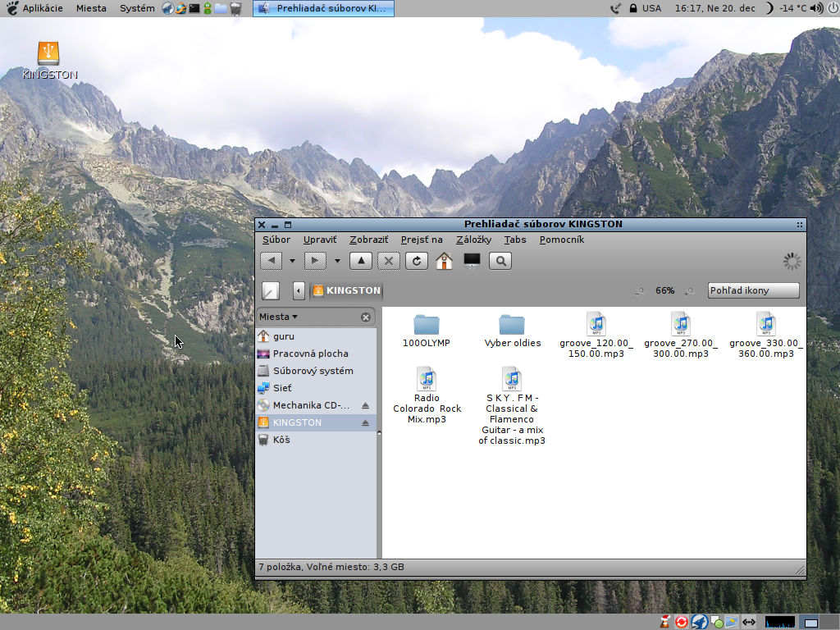Click the zoom in magnifier button
840x630 pixels.
[x=690, y=290]
